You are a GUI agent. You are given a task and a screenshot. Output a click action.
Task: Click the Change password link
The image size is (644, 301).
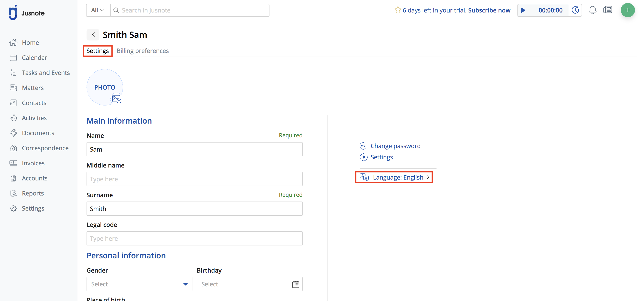395,146
